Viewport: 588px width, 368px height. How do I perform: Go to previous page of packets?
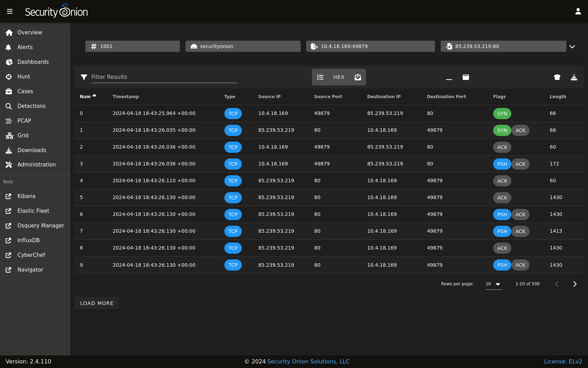click(557, 284)
